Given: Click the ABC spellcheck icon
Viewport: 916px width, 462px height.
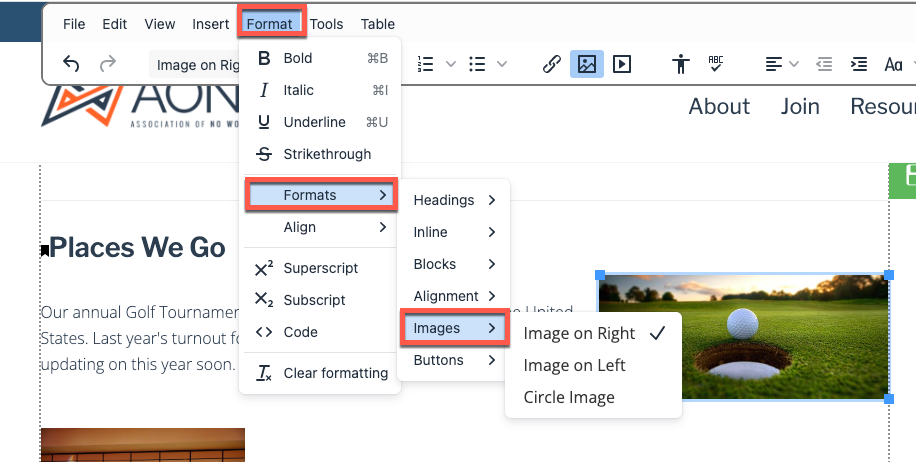Looking at the screenshot, I should pos(716,64).
